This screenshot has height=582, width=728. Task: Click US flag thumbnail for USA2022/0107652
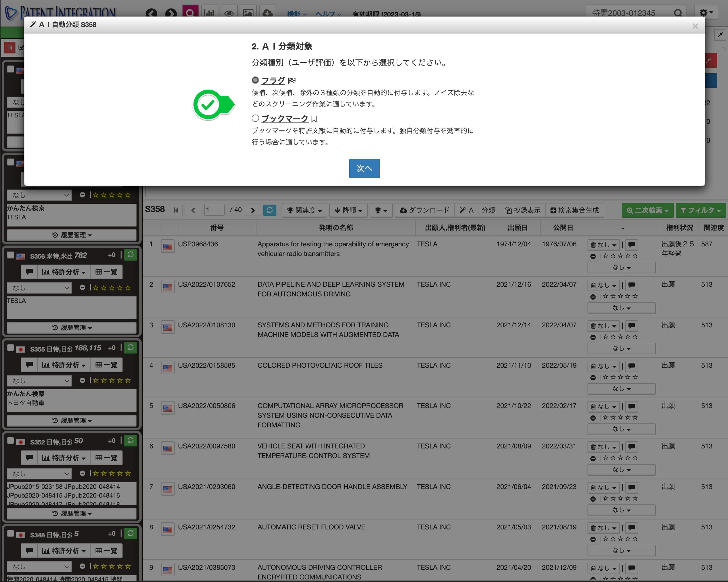[167, 287]
